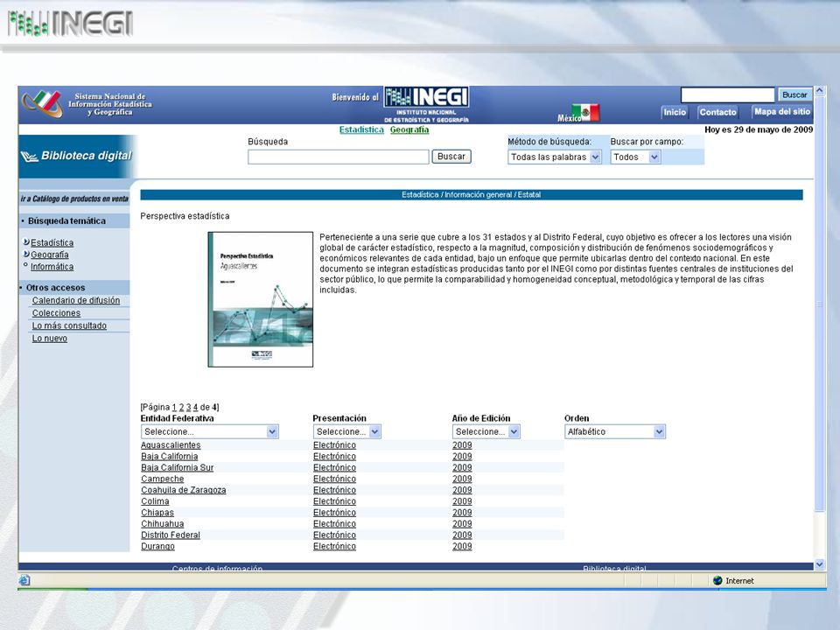Screen dimensions: 840x630
Task: Open the Chiapas entry
Action: pyautogui.click(x=157, y=513)
